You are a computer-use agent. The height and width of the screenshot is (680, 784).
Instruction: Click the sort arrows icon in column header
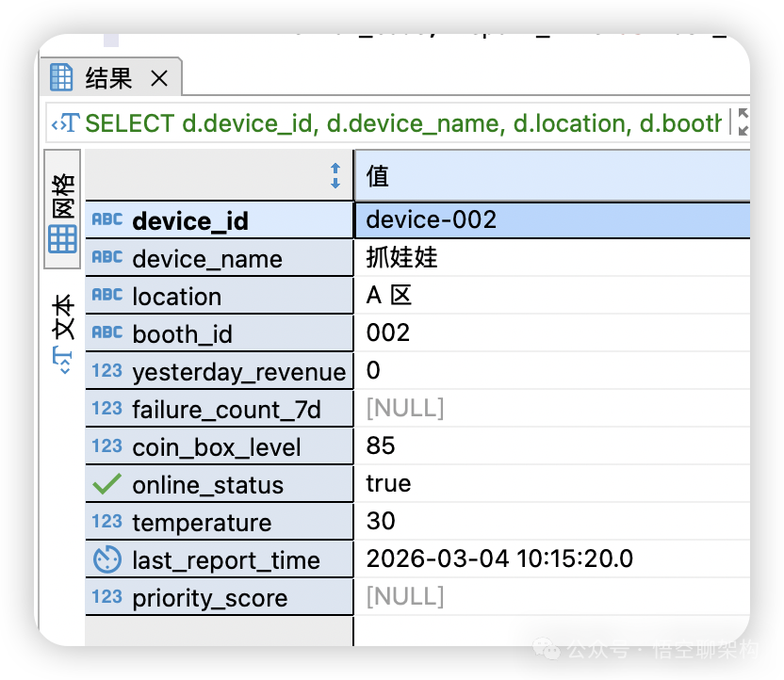coord(335,176)
